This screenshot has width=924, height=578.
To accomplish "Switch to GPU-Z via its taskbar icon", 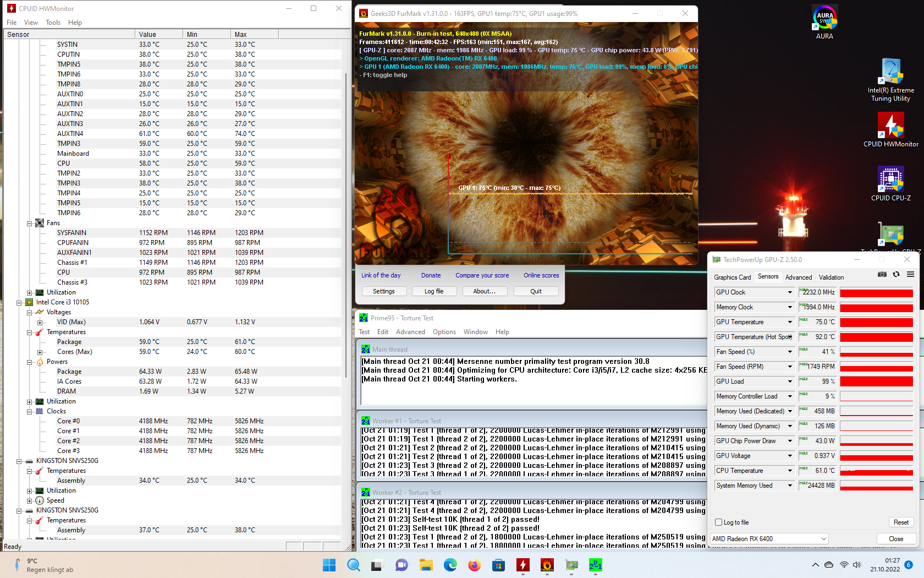I will point(571,565).
